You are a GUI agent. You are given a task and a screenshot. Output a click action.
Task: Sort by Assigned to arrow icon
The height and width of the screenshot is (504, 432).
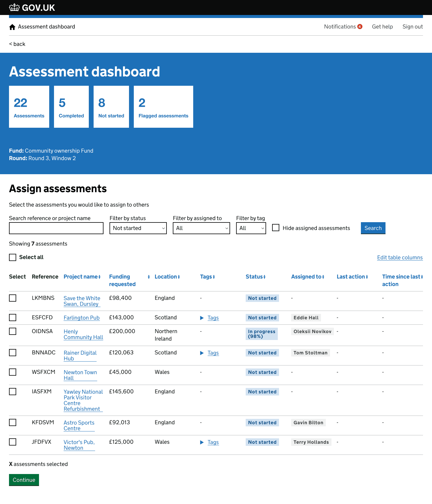coord(323,277)
